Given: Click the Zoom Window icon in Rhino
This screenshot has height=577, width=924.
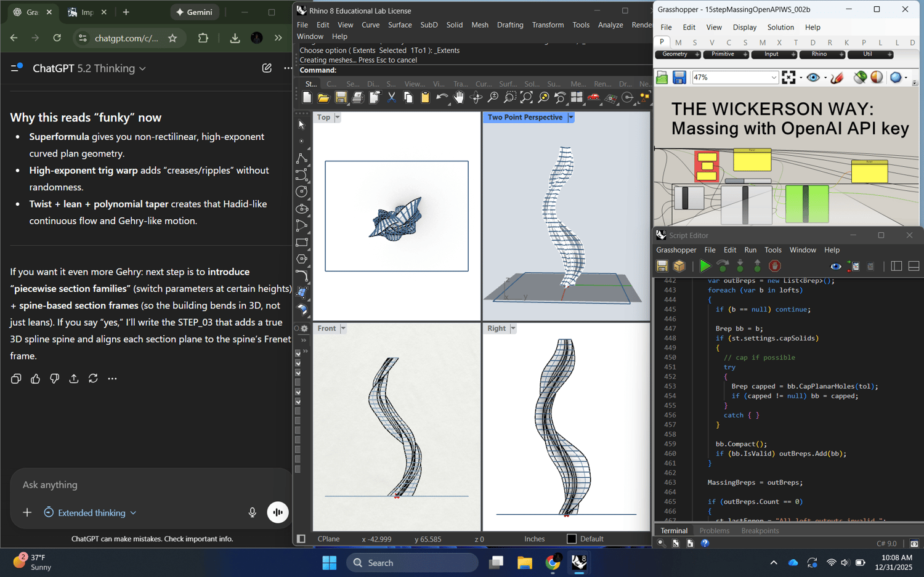Looking at the screenshot, I should 509,98.
